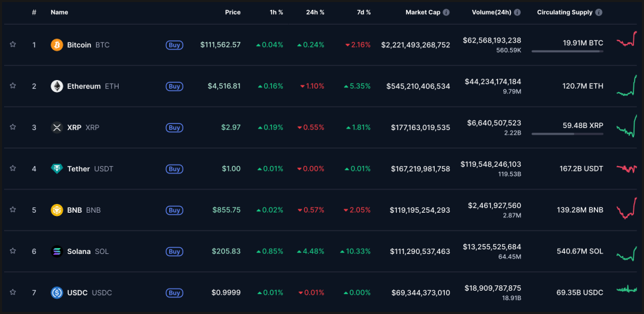Click volume value $119,548,246,103
Screen dimensions: 644x314
click(491, 164)
